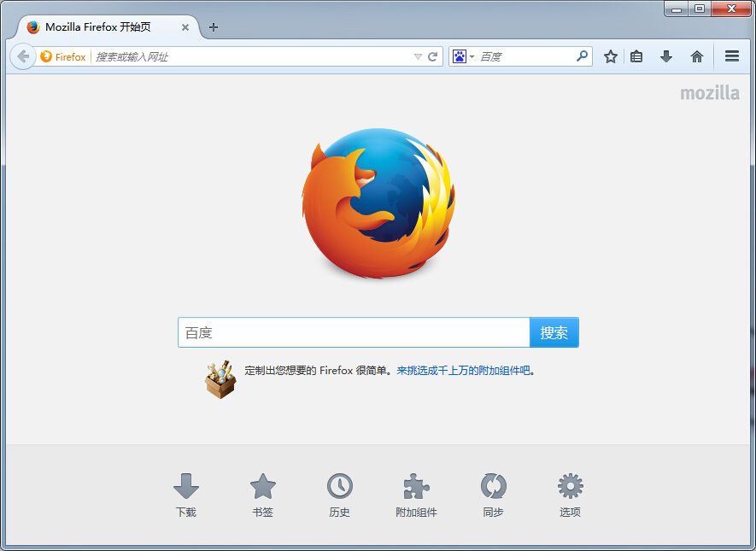Open the 下载 (Downloads) shortcut icon
This screenshot has height=551, width=756.
[x=186, y=487]
